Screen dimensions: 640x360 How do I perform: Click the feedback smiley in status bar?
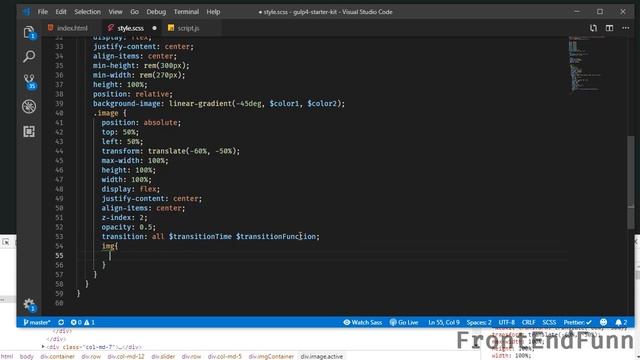click(x=604, y=322)
